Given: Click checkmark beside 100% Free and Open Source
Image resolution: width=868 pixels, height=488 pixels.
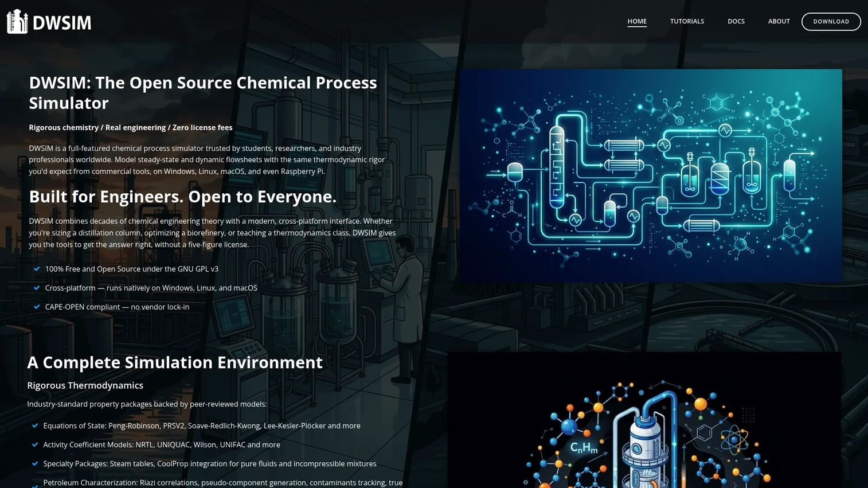Looking at the screenshot, I should pos(37,269).
